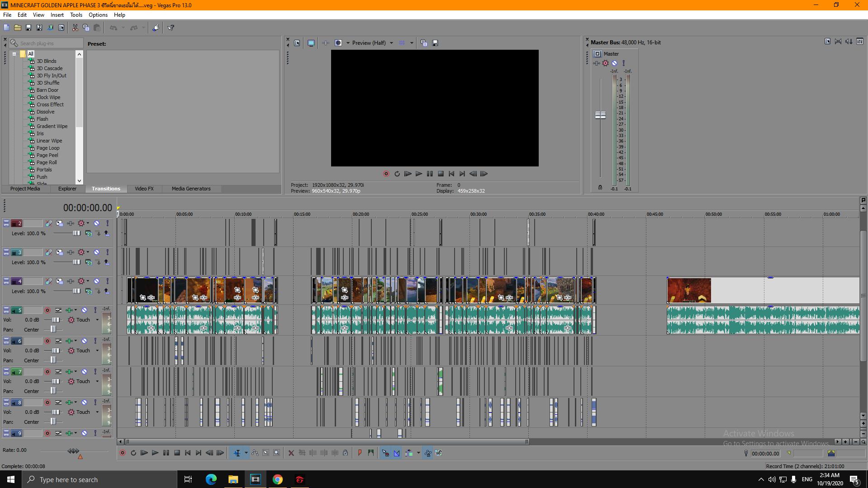Open the Properties toolbar icon
Viewport: 868px width, 488px height.
[x=61, y=28]
